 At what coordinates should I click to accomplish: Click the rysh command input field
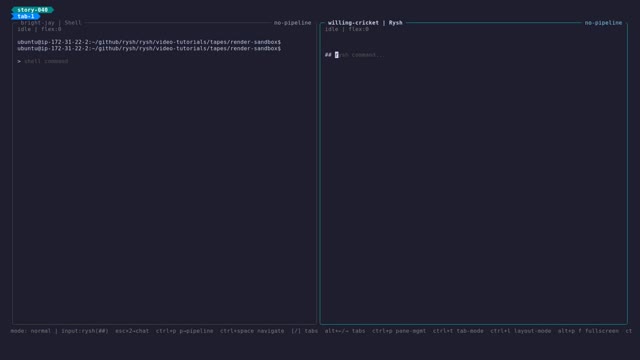[359, 55]
